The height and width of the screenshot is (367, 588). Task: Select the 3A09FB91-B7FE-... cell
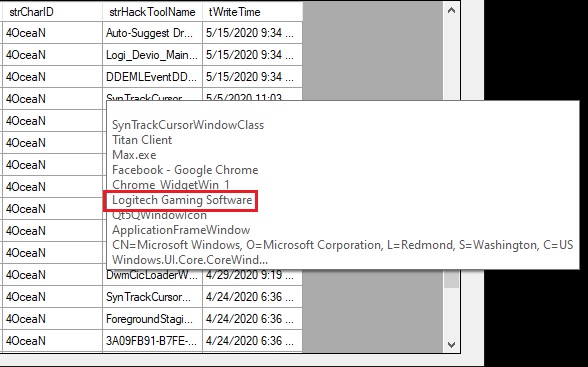pos(153,341)
